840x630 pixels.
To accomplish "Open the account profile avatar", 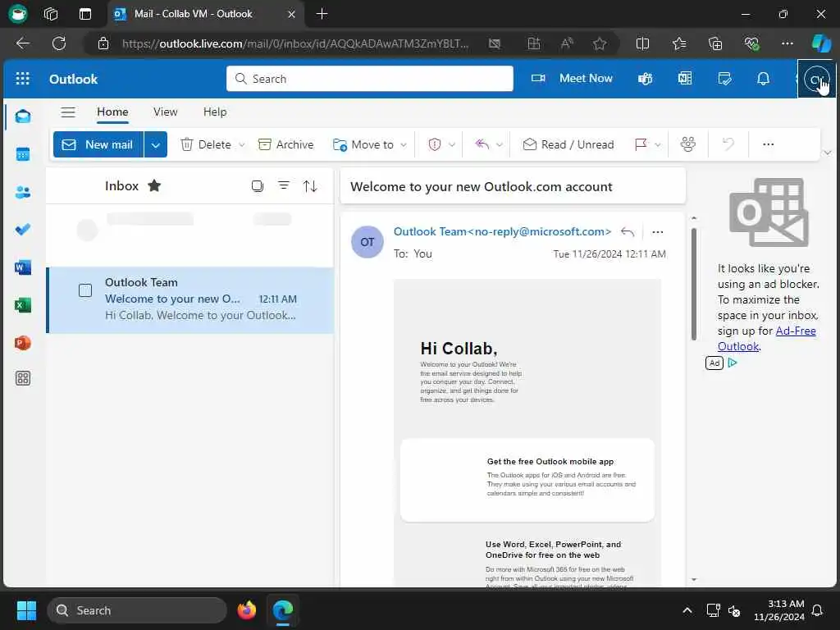I will (x=816, y=80).
